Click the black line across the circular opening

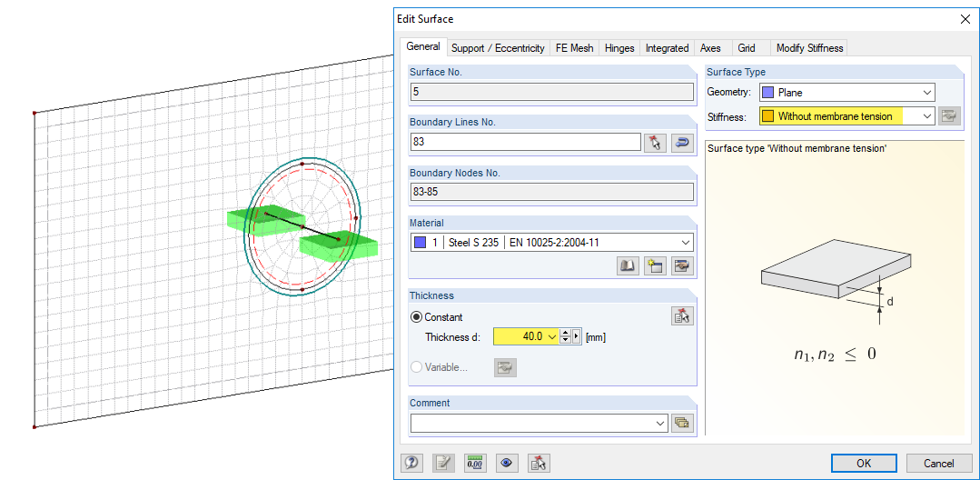tap(302, 226)
